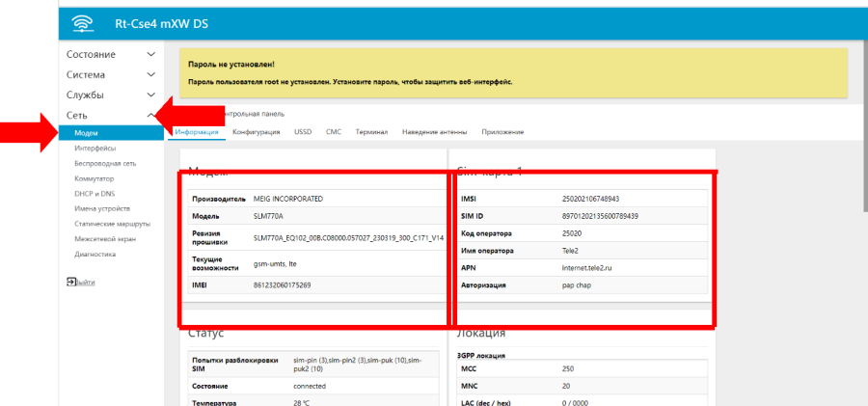Image resolution: width=868 pixels, height=406 pixels.
Task: Switch to the USSD tab
Action: [x=303, y=131]
